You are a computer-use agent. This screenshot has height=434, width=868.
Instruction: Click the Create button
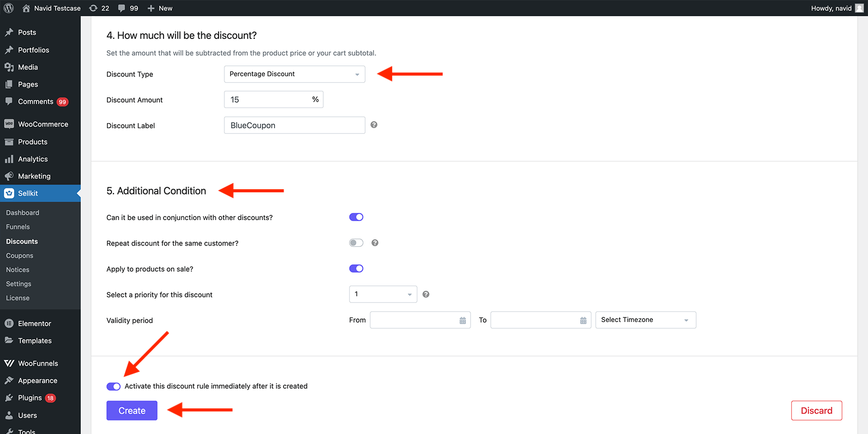pyautogui.click(x=132, y=411)
